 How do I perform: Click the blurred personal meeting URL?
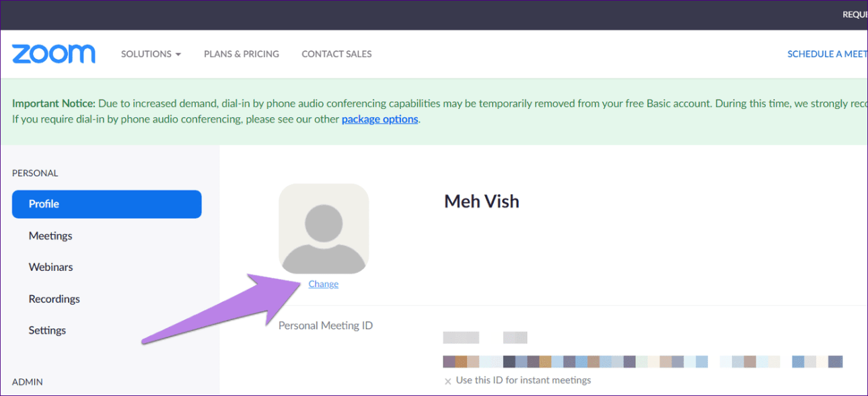643,362
